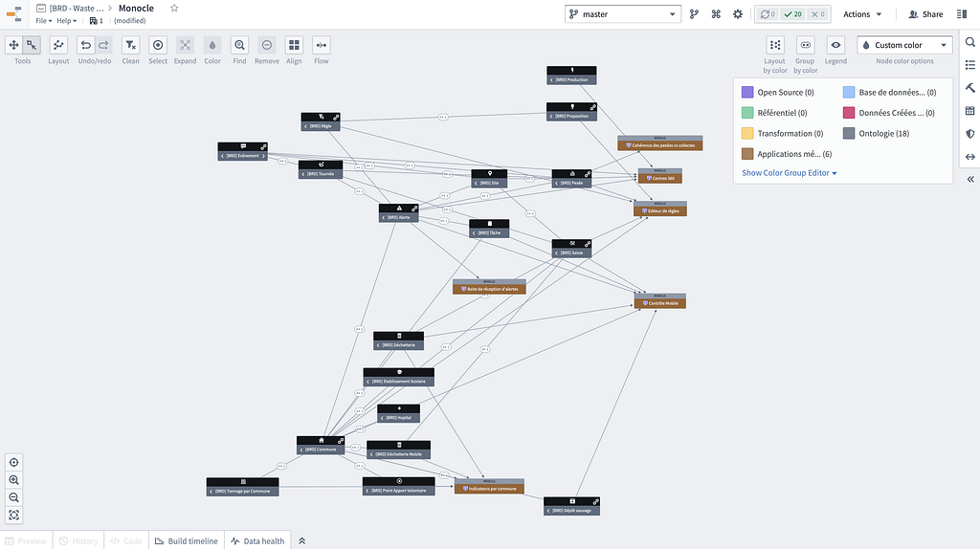Click the Redo arrow
Viewport: 980px width, 549px height.
(x=103, y=45)
